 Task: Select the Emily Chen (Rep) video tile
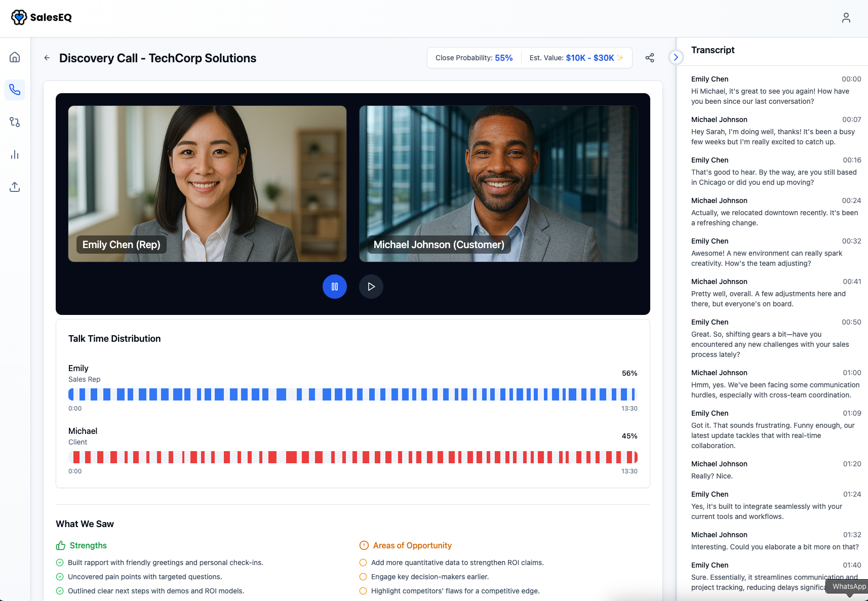[x=208, y=184]
